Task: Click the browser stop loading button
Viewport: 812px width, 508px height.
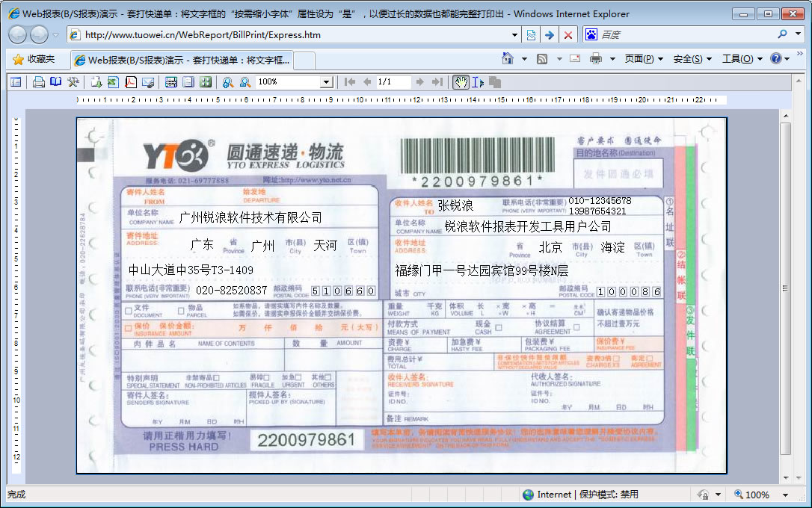Action: [x=568, y=35]
